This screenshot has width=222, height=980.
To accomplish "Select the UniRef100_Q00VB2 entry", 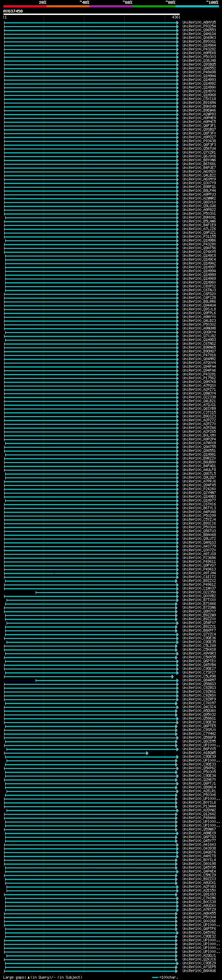I will click(x=199, y=596).
